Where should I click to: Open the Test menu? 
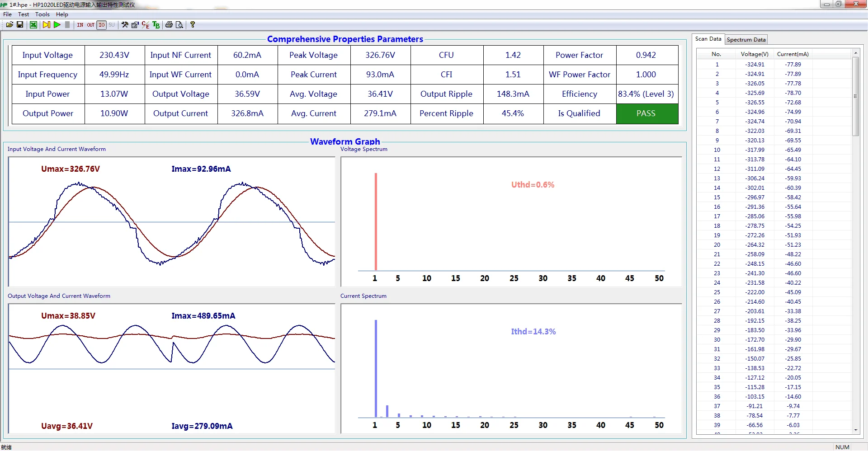point(24,14)
